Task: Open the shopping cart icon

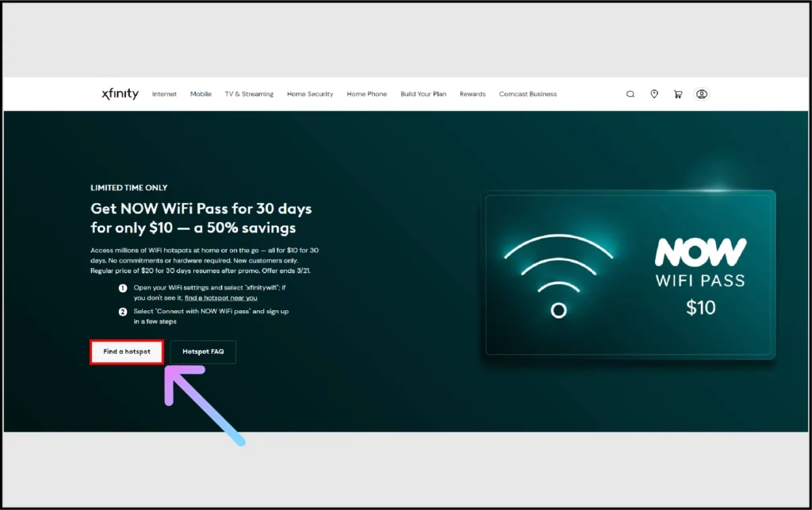Action: 678,94
